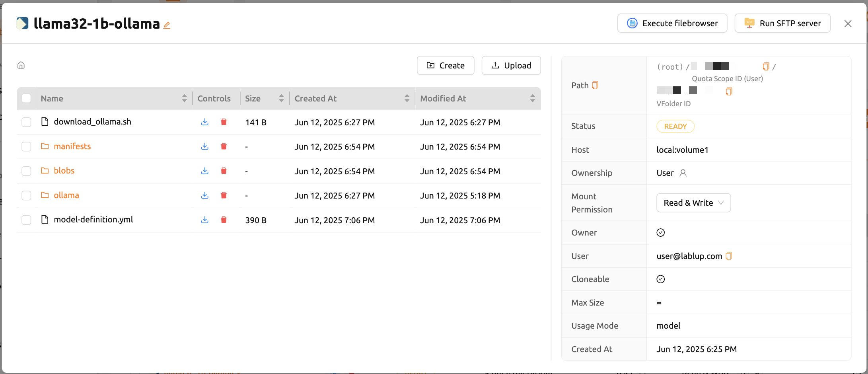Image resolution: width=868 pixels, height=374 pixels.
Task: Delete the download_ollama.sh file
Action: click(x=224, y=122)
